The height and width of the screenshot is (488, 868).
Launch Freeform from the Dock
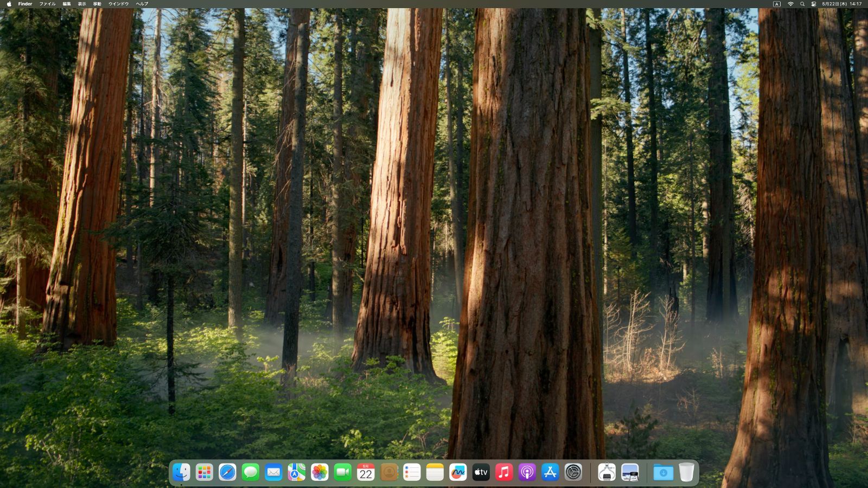click(x=458, y=472)
